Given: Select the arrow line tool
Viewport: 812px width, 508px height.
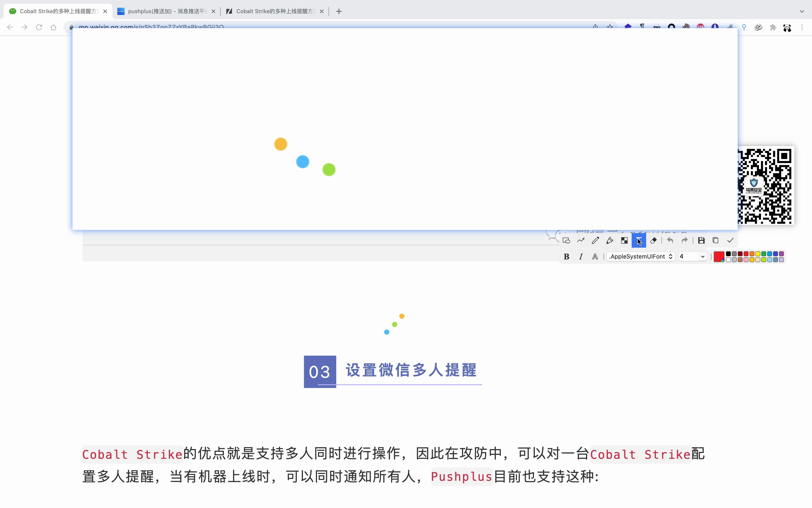Looking at the screenshot, I should pyautogui.click(x=581, y=241).
